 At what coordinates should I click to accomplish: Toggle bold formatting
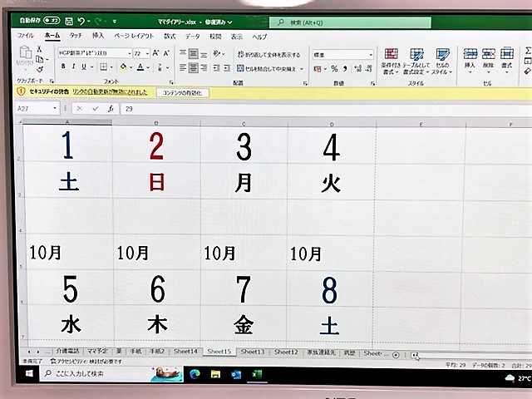pos(63,66)
